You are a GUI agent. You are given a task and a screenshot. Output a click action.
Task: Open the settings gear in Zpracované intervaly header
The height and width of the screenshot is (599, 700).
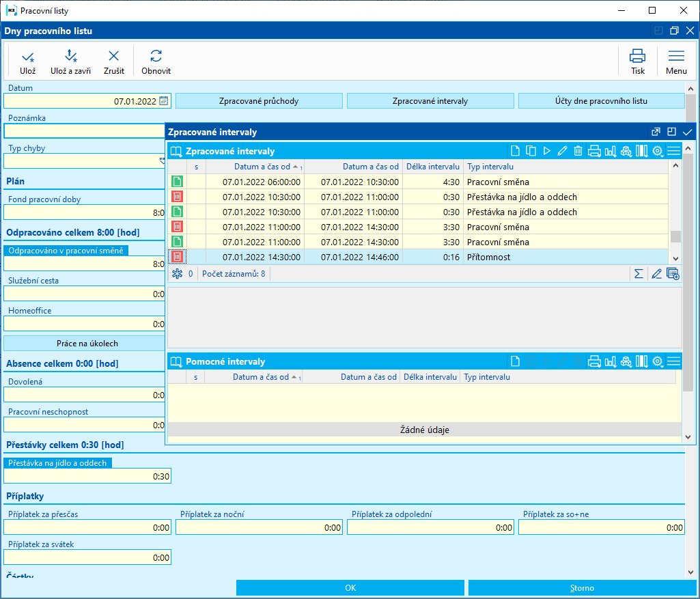(x=658, y=152)
